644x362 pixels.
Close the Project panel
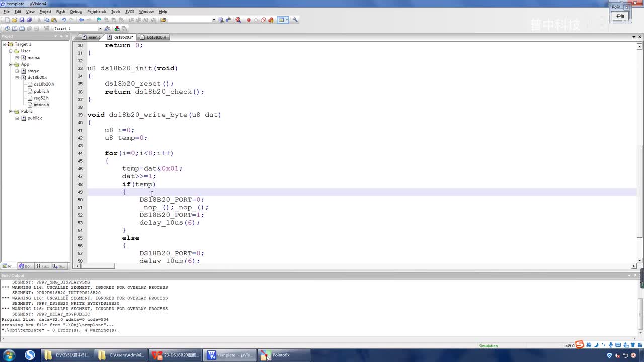68,36
